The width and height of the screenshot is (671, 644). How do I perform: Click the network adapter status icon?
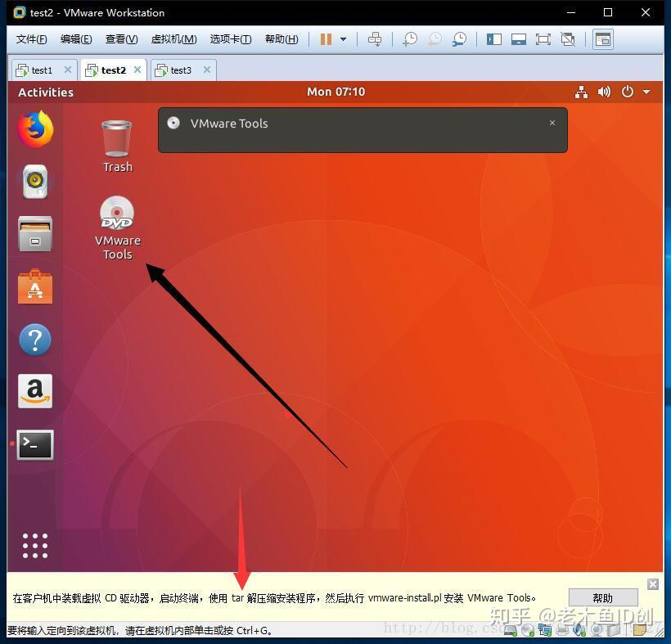(x=545, y=629)
